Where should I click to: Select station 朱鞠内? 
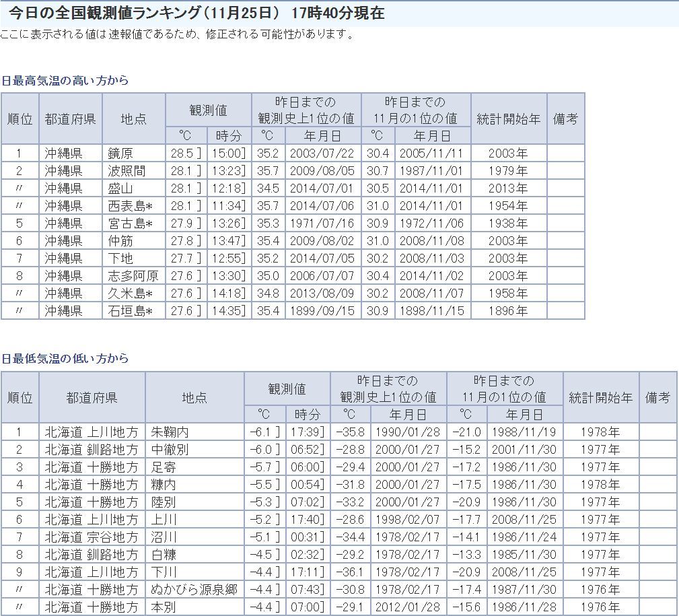click(x=170, y=432)
